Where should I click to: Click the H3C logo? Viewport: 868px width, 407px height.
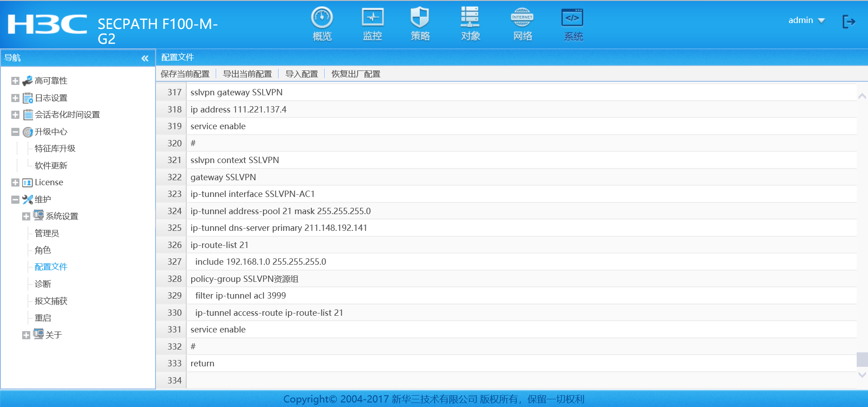coord(47,24)
